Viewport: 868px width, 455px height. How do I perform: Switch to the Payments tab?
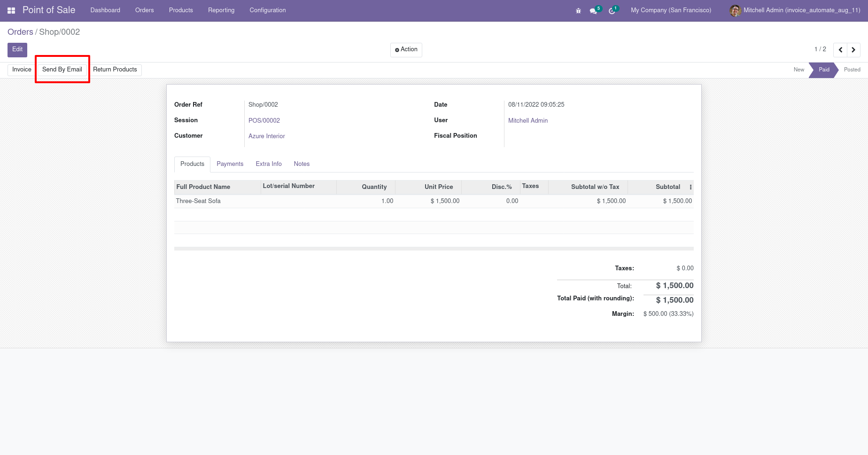(x=230, y=164)
